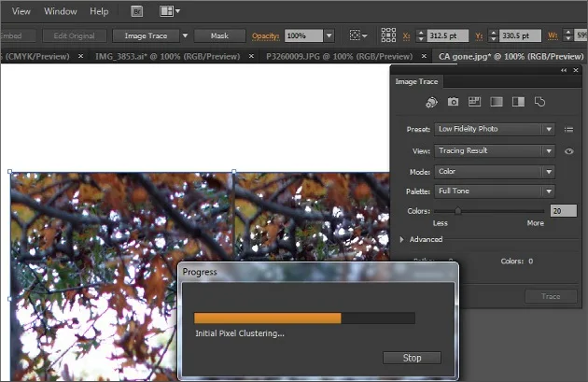Choose the Low Color preset icon

coord(474,102)
